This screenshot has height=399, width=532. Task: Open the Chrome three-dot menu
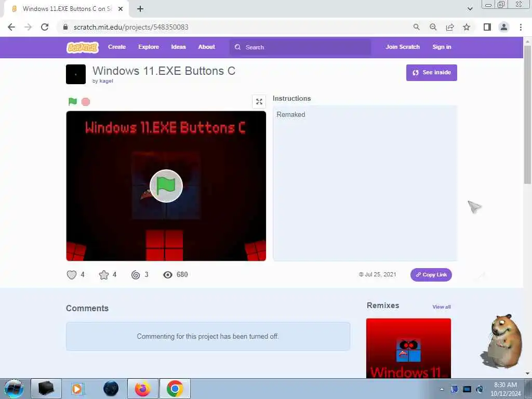click(521, 27)
